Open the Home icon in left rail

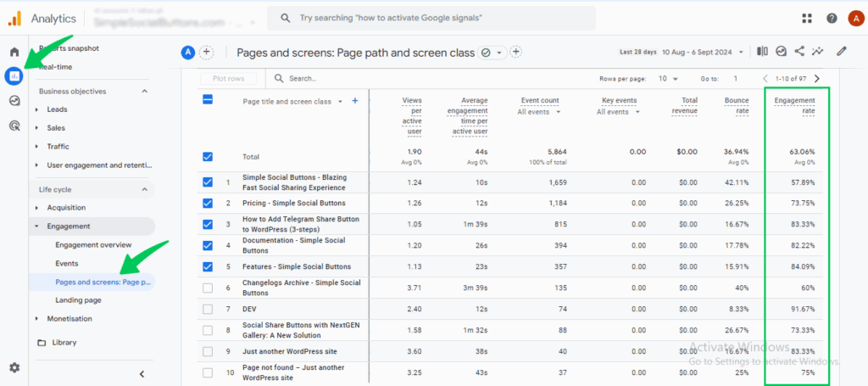pyautogui.click(x=14, y=52)
